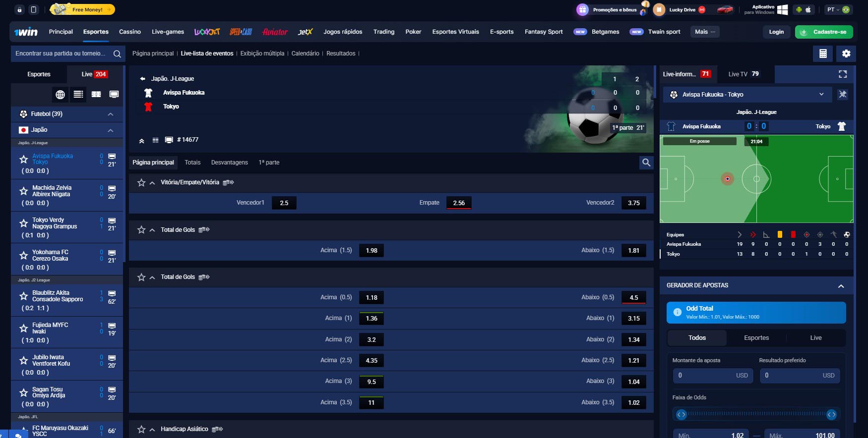The width and height of the screenshot is (868, 438).
Task: Click the search icon in find-match field
Action: 117,54
